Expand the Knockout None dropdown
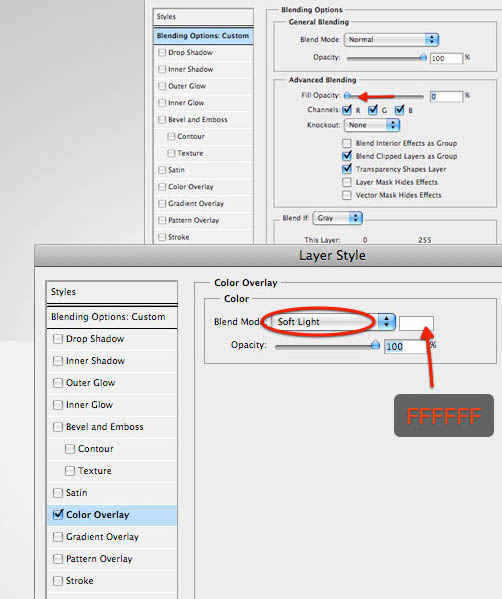The width and height of the screenshot is (502, 599). click(x=371, y=125)
